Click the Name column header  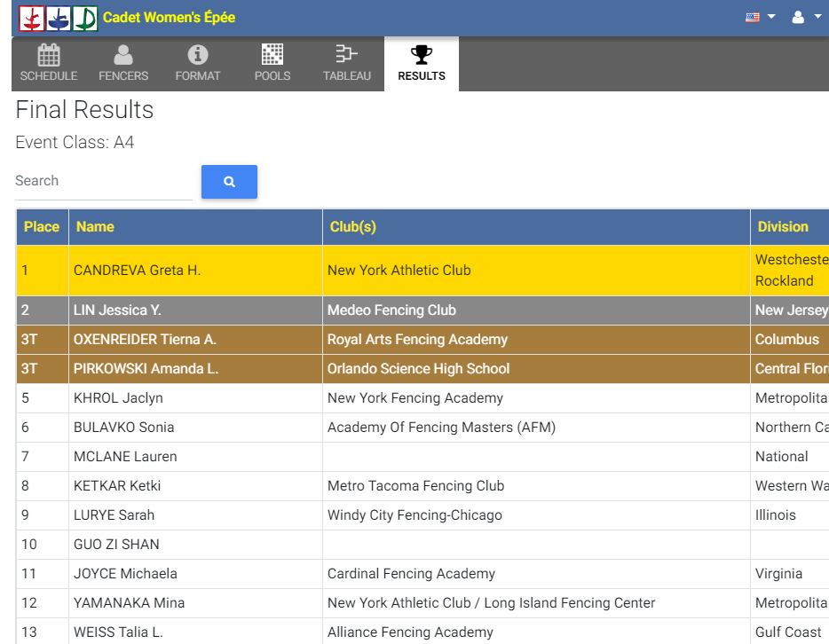pyautogui.click(x=95, y=227)
